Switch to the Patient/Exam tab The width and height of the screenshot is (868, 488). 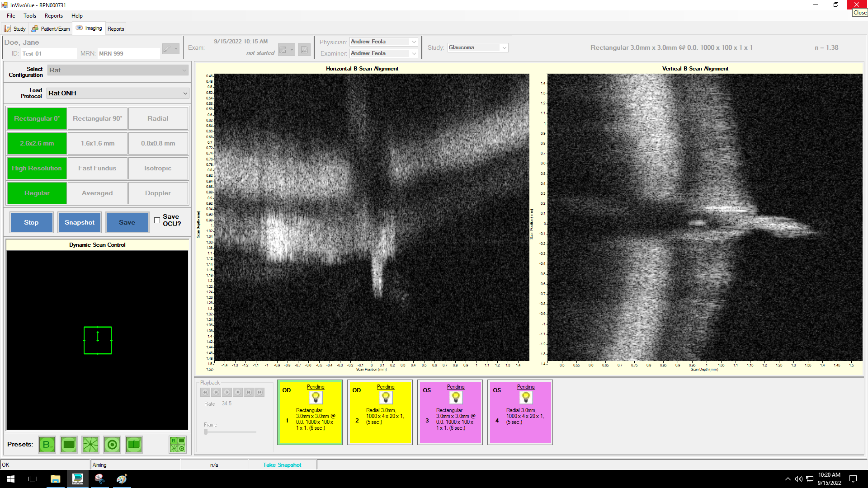[x=51, y=28]
